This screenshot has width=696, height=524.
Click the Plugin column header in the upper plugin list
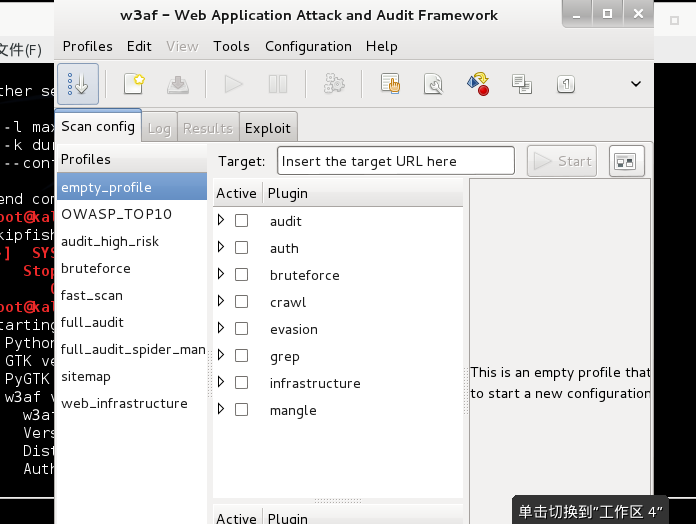(363, 193)
